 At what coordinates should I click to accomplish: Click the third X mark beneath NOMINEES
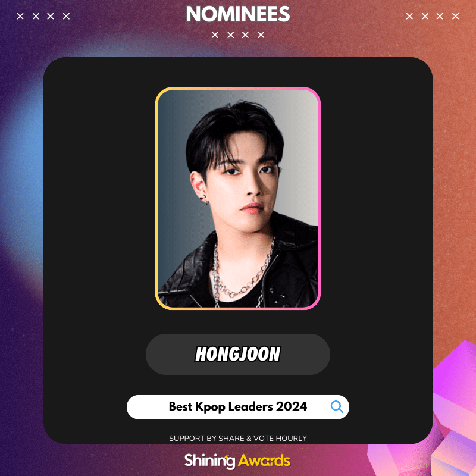pos(245,35)
